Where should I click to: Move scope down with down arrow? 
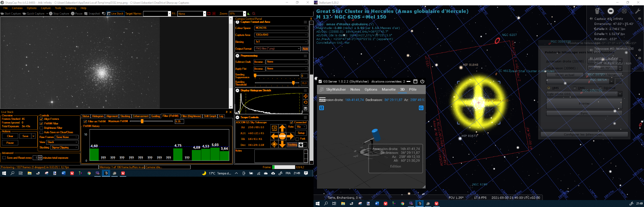tap(282, 144)
